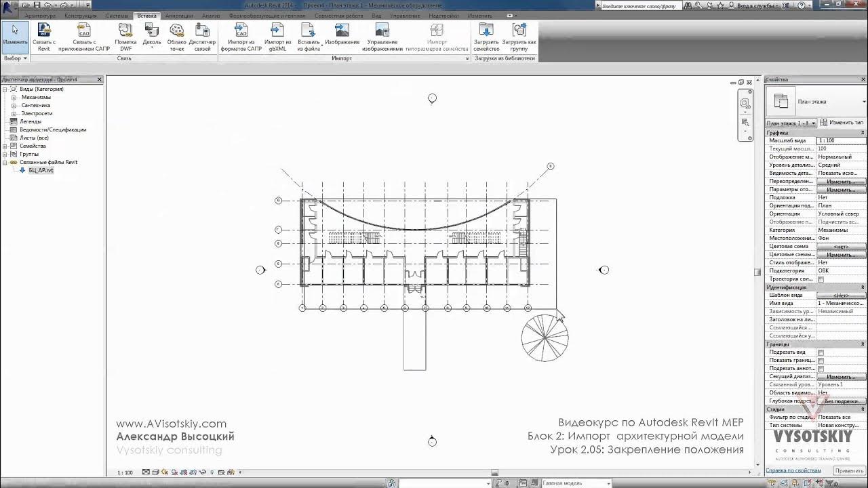The image size is (868, 488).
Task: Click the worksets icon in status bar
Action: [x=391, y=483]
